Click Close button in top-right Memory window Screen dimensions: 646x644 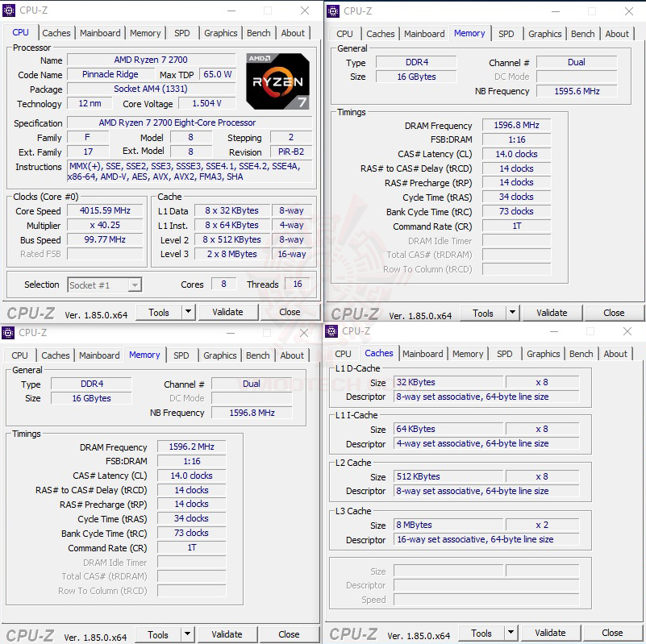pos(615,313)
